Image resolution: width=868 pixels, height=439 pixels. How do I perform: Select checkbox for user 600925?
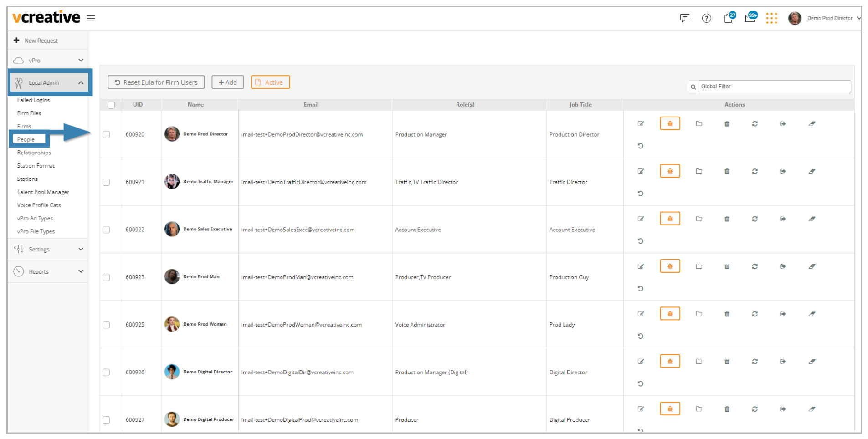(106, 325)
